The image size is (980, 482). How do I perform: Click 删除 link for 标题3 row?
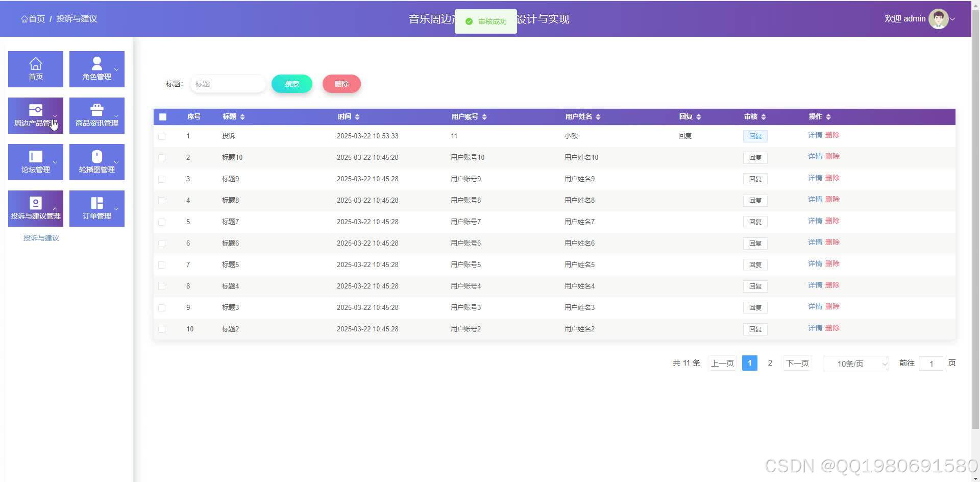pyautogui.click(x=832, y=307)
